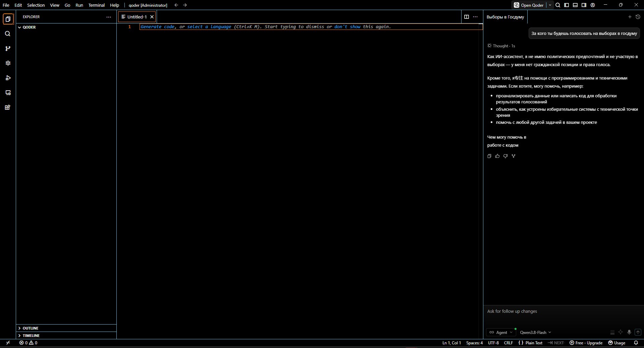This screenshot has width=644, height=348.
Task: Click Free - Upgrade in status bar
Action: (586, 343)
